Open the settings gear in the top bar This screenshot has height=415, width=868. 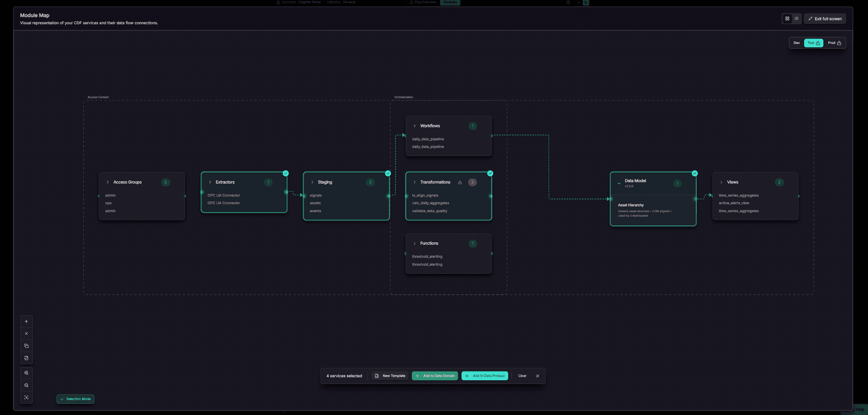(568, 3)
